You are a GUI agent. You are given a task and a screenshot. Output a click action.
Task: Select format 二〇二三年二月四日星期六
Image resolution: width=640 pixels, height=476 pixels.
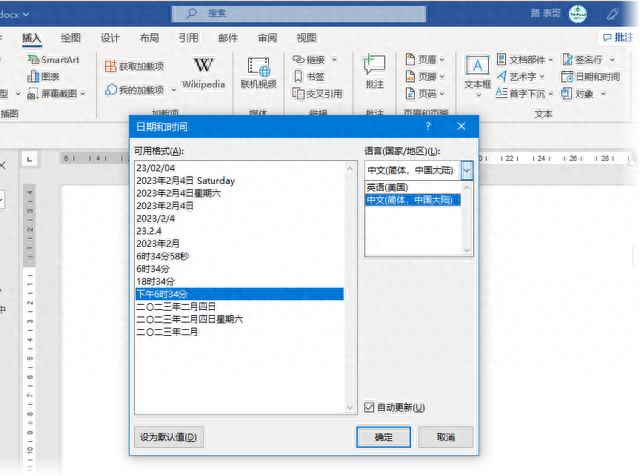[240, 319]
